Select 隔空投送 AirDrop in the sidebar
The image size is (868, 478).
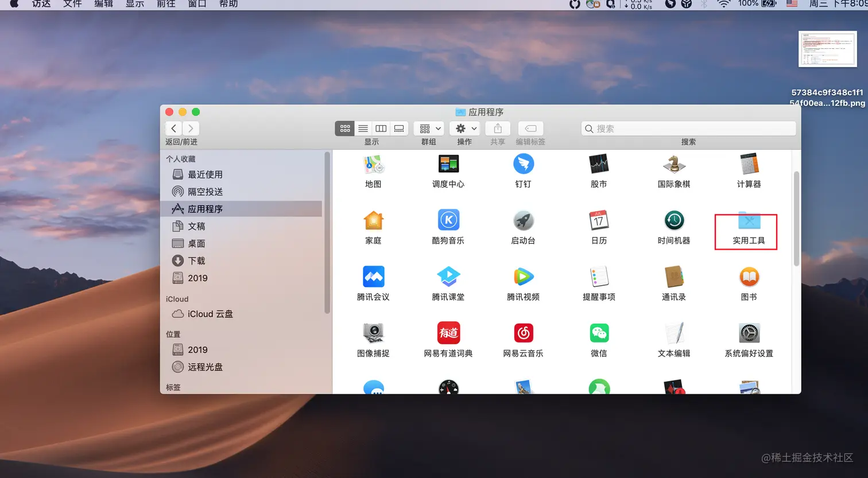[241, 192]
